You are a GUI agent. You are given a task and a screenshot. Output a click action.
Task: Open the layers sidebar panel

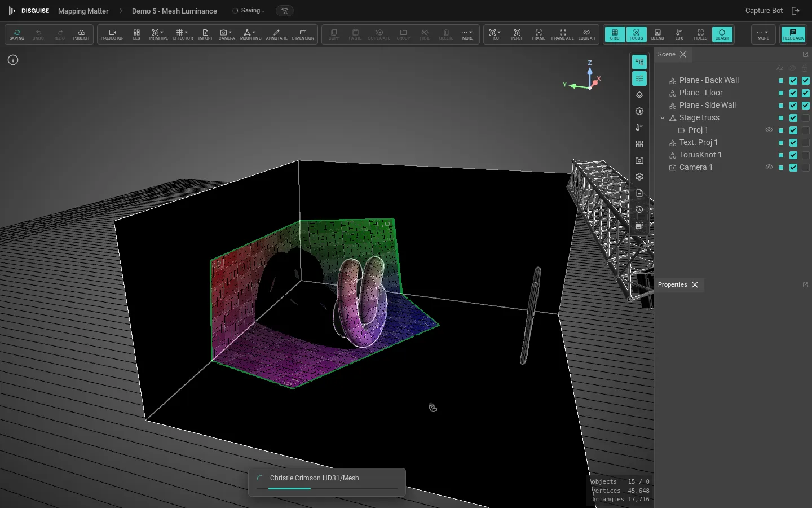pos(639,95)
